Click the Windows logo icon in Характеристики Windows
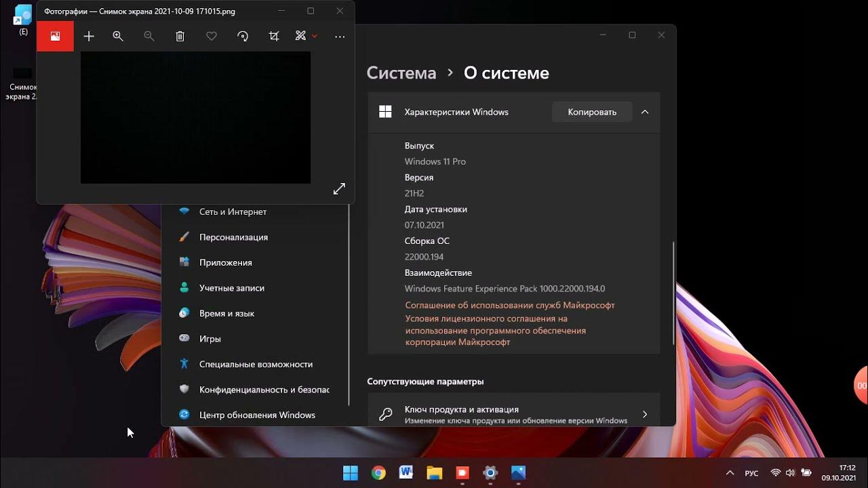 (x=385, y=112)
